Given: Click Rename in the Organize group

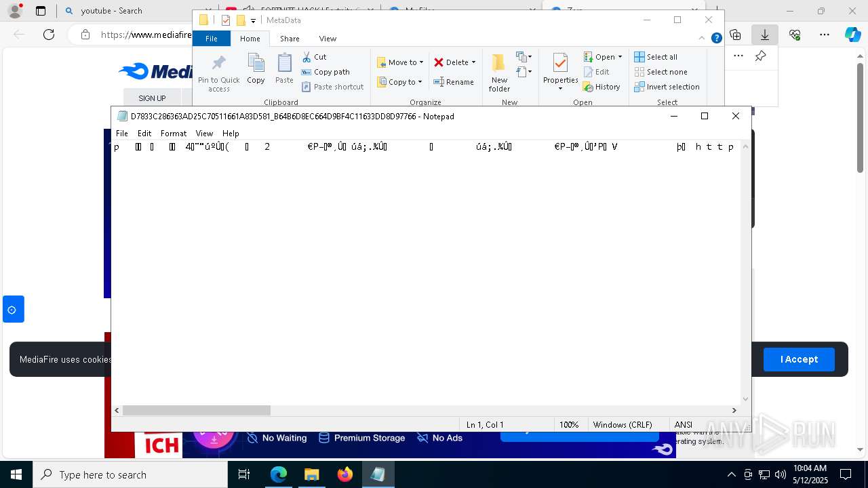Looking at the screenshot, I should pyautogui.click(x=454, y=82).
